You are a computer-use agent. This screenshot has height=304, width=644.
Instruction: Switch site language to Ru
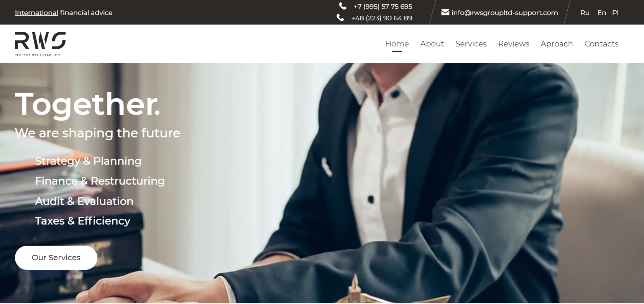point(585,13)
